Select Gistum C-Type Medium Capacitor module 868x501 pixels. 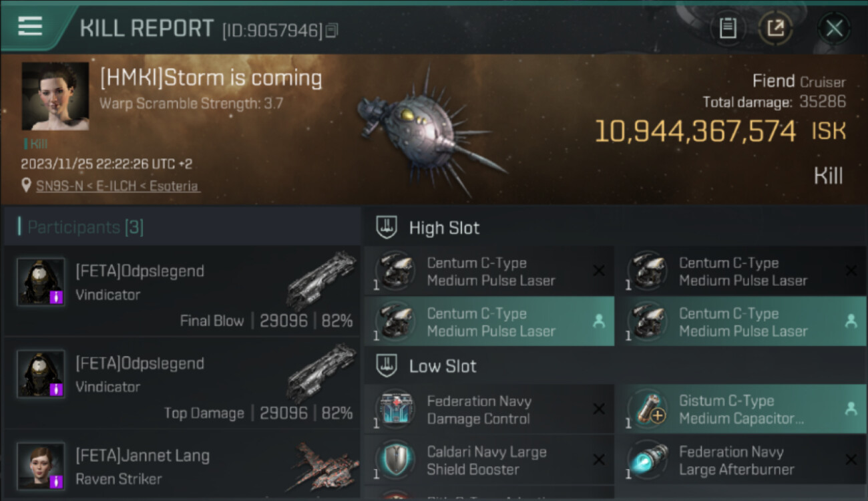741,409
